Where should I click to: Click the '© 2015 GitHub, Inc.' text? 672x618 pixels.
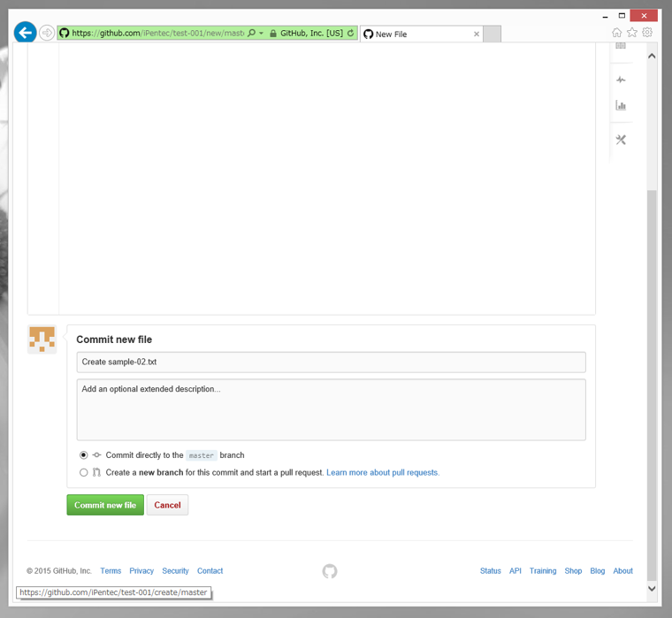click(59, 571)
